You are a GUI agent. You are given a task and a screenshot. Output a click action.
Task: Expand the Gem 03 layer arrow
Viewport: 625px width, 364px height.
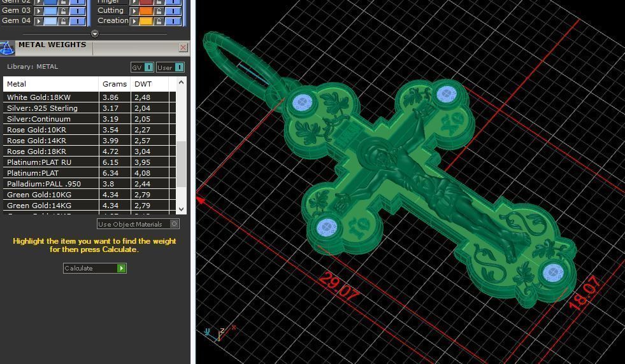tap(39, 11)
